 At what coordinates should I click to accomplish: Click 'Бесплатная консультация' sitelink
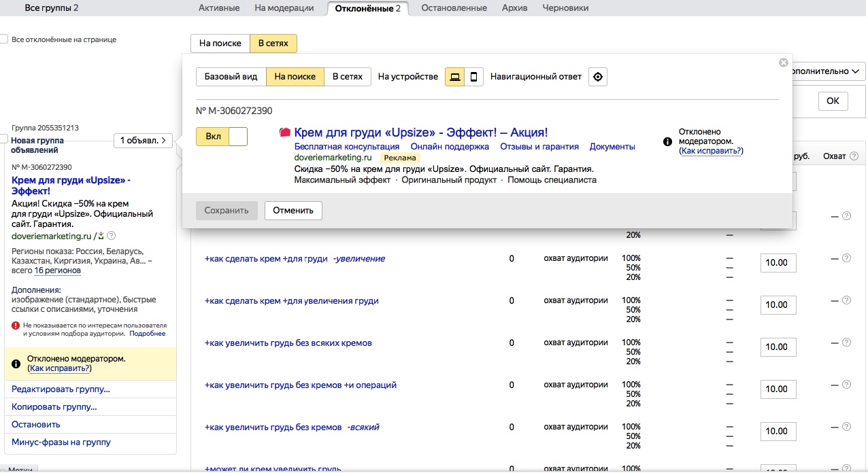tap(347, 146)
